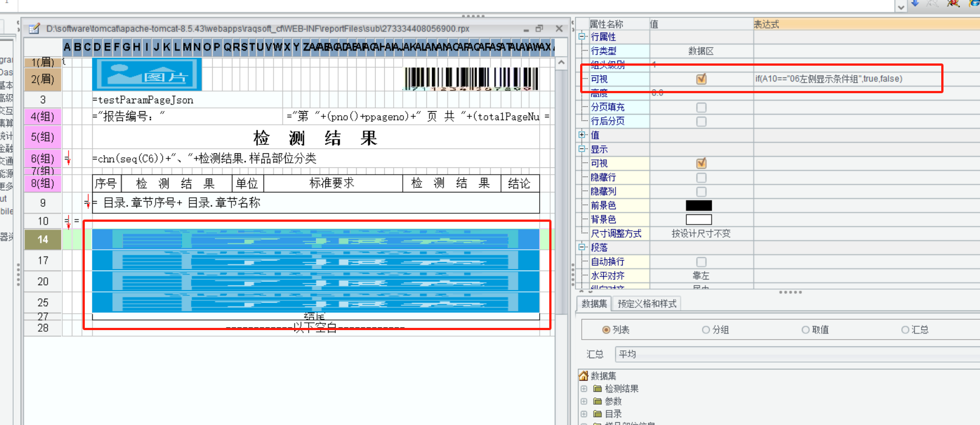Collapse the 段落 property group
Image resolution: width=980 pixels, height=425 pixels.
(582, 247)
